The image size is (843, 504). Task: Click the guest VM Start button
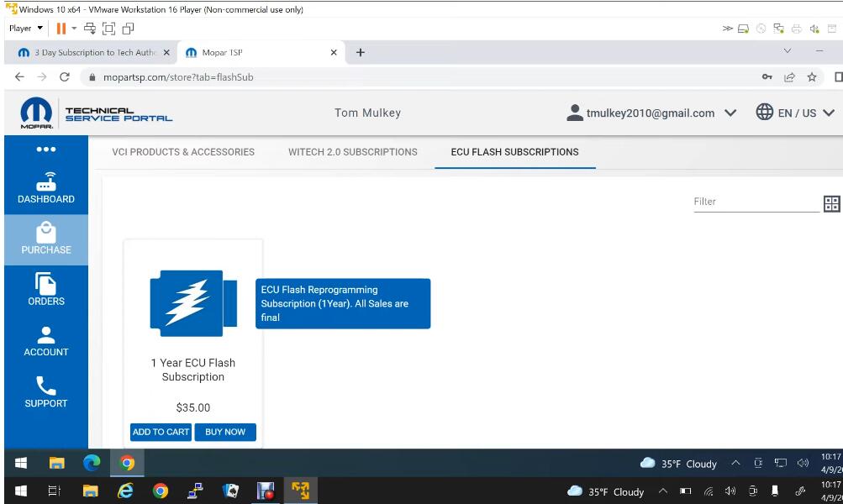(x=21, y=463)
